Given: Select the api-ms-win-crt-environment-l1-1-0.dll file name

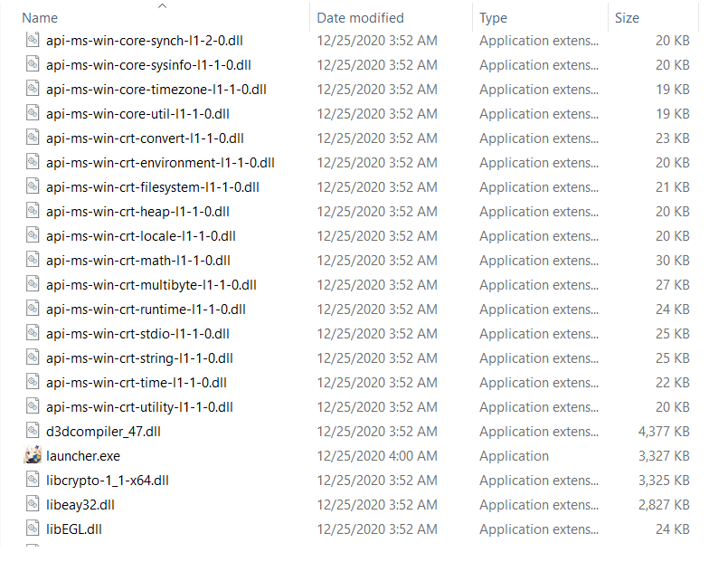Looking at the screenshot, I should 160,162.
